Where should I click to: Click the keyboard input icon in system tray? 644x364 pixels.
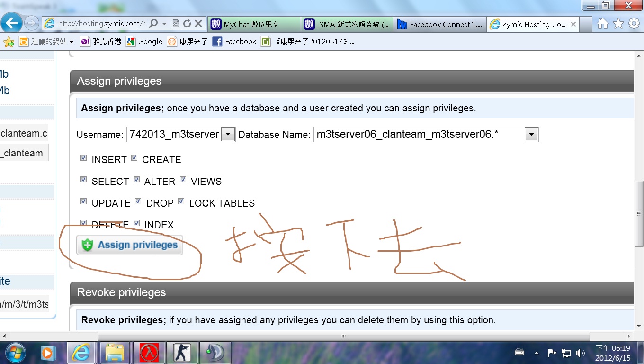519,352
